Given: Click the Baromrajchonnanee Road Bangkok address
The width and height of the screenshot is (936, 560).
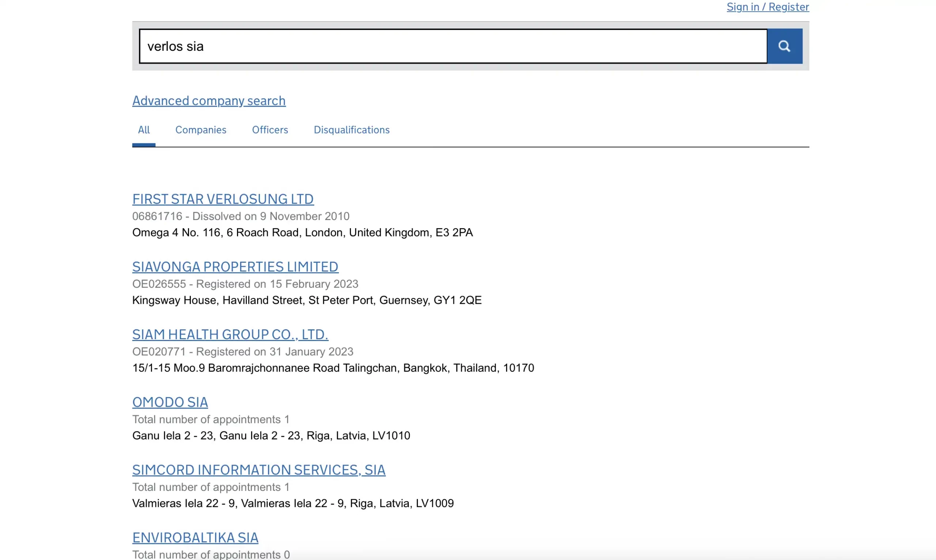Looking at the screenshot, I should click(333, 368).
